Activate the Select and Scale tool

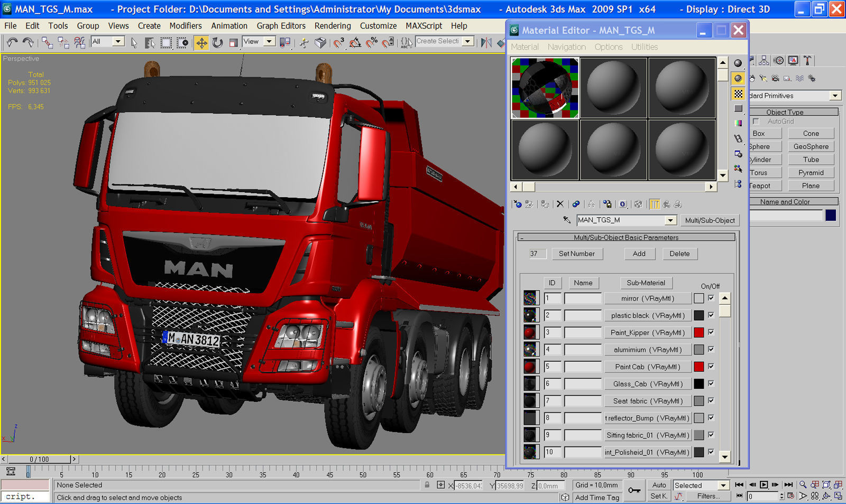[x=233, y=42]
